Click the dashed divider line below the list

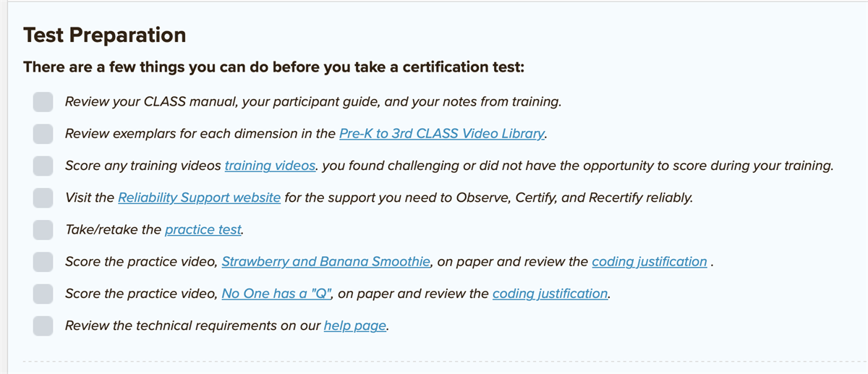pyautogui.click(x=434, y=360)
